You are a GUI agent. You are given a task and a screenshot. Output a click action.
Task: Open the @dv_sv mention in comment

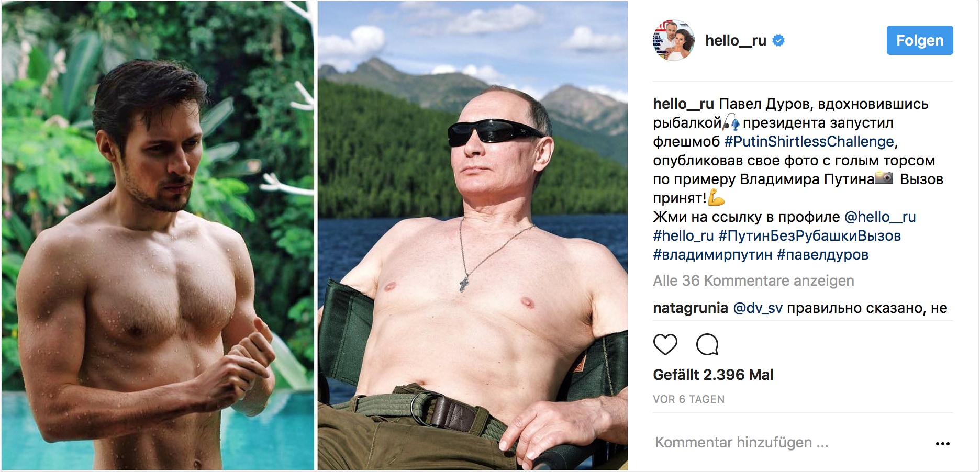tap(758, 308)
